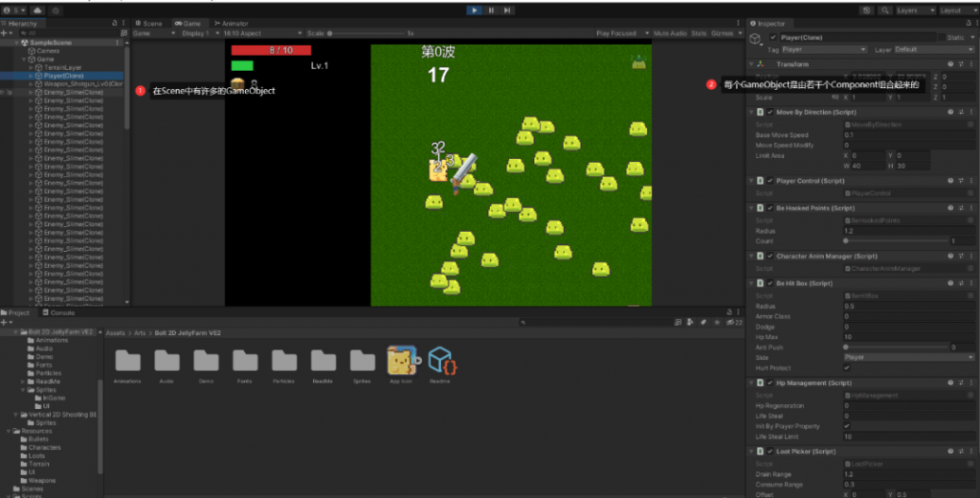Disable the Be Hit Box script checkbox

[x=770, y=283]
